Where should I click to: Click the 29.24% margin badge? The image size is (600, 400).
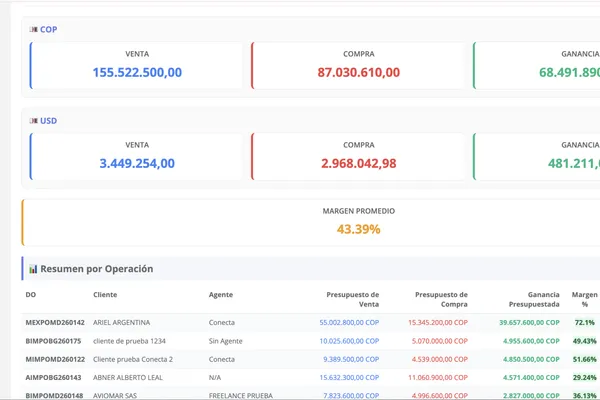(x=585, y=377)
